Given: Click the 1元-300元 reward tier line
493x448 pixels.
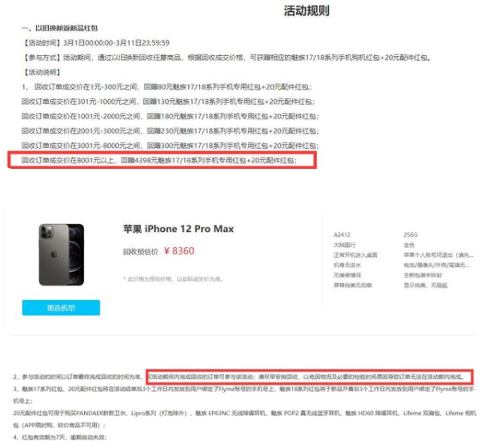Looking at the screenshot, I should point(166,86).
